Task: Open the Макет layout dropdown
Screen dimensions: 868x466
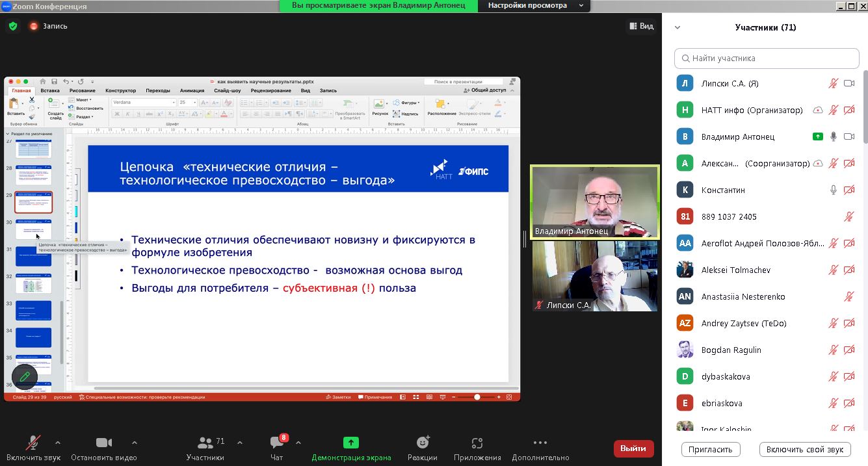Action: (83, 100)
